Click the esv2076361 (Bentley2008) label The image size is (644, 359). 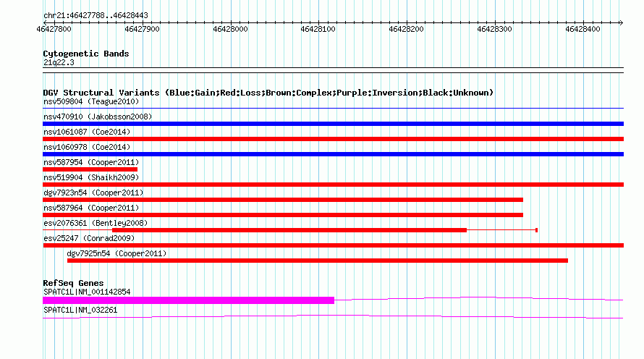point(96,223)
